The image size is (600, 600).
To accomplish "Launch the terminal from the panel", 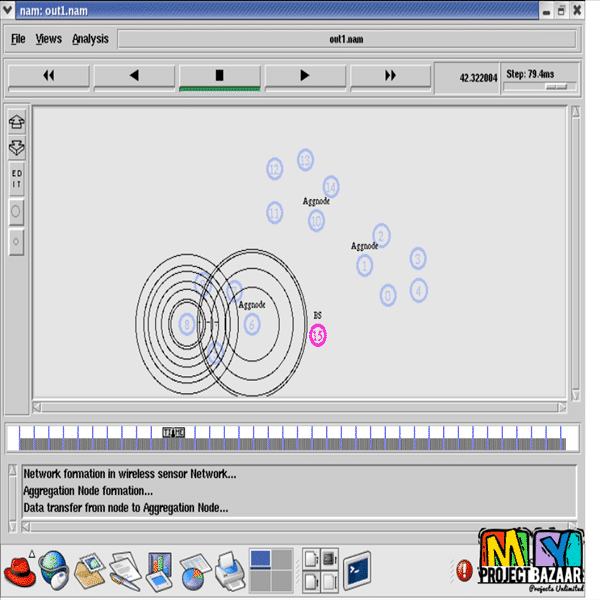I will pyautogui.click(x=357, y=571).
